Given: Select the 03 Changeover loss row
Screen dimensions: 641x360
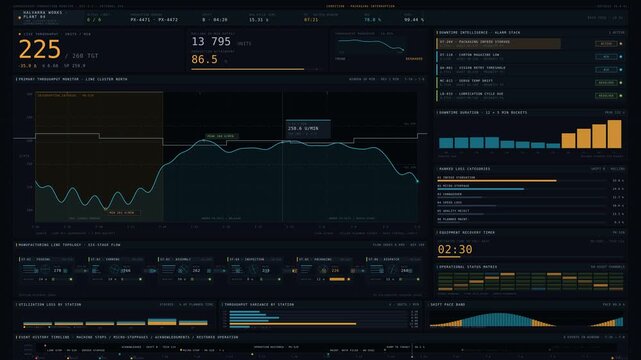Looking at the screenshot, I should pyautogui.click(x=530, y=196).
